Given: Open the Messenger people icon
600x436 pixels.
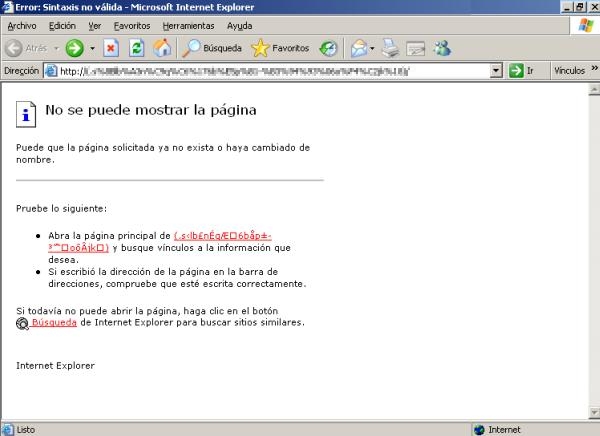Looking at the screenshot, I should point(442,48).
